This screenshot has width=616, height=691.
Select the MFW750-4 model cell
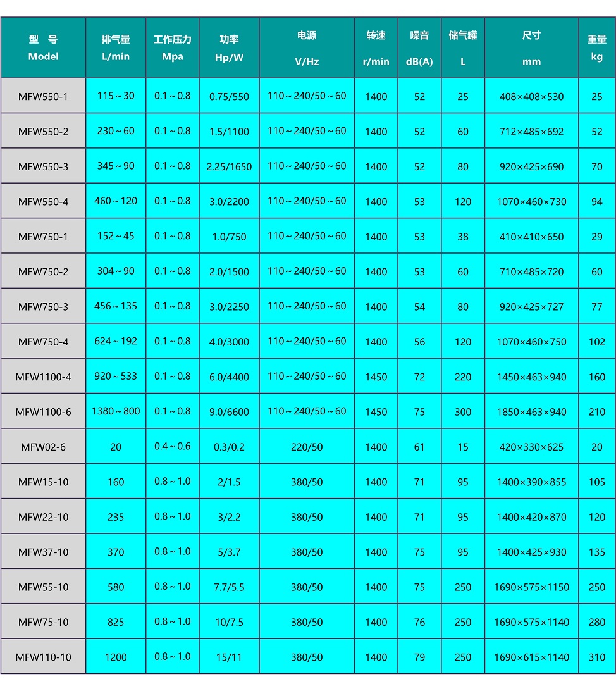pyautogui.click(x=43, y=342)
